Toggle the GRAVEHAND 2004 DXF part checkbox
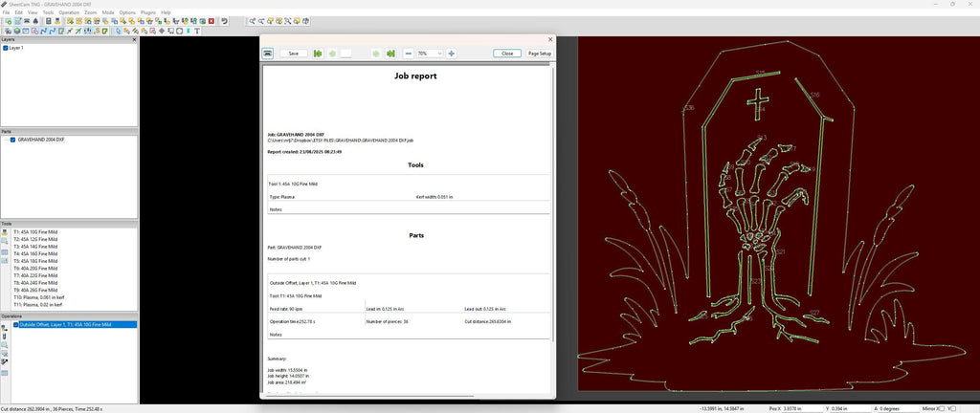 12,140
